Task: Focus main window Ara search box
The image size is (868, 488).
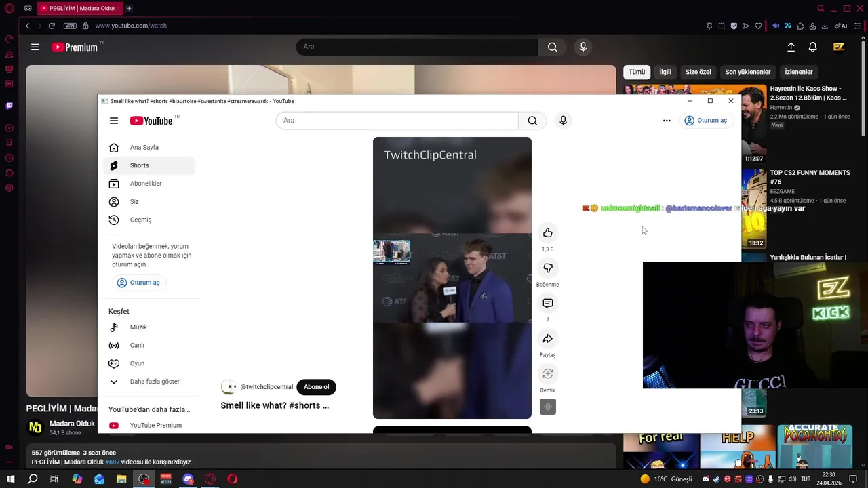Action: click(417, 47)
